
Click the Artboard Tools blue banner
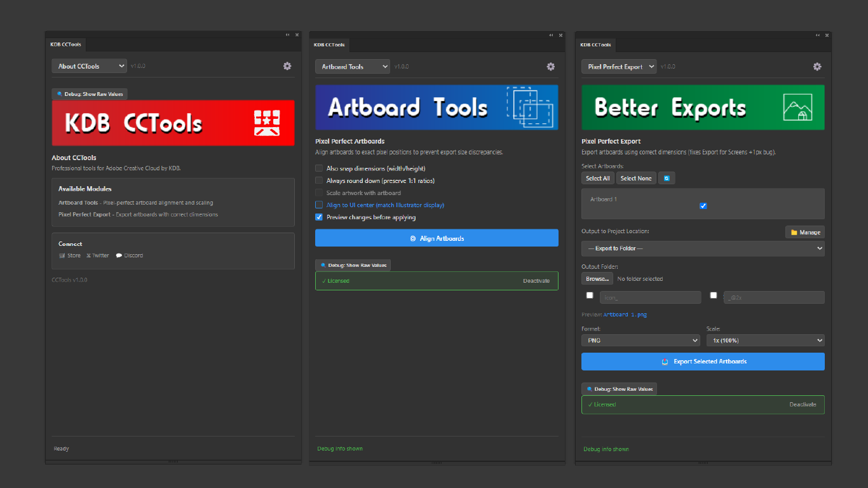(x=437, y=107)
